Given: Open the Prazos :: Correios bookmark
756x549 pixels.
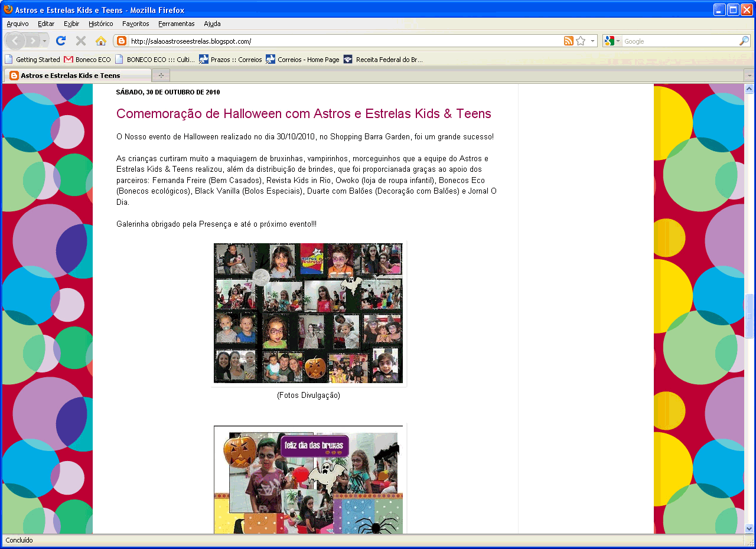Looking at the screenshot, I should (230, 59).
